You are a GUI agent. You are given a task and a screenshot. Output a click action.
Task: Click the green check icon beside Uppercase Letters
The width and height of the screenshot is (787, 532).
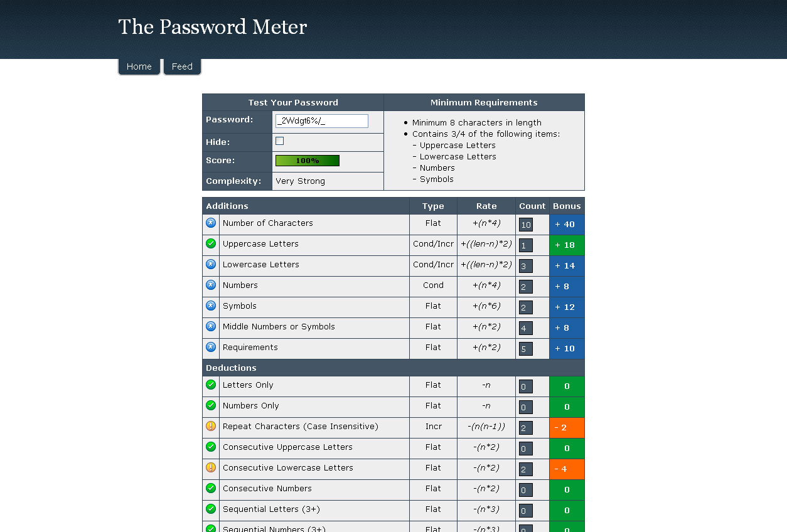(211, 243)
